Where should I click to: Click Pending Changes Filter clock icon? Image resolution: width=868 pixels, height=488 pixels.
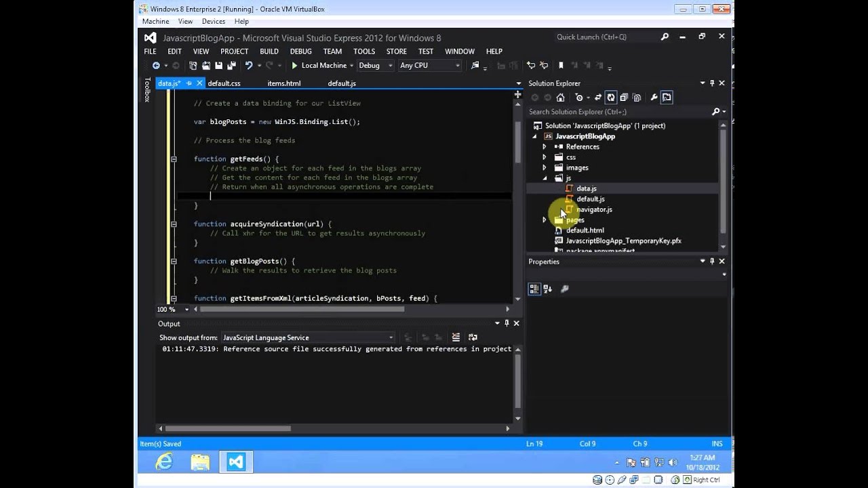(579, 98)
